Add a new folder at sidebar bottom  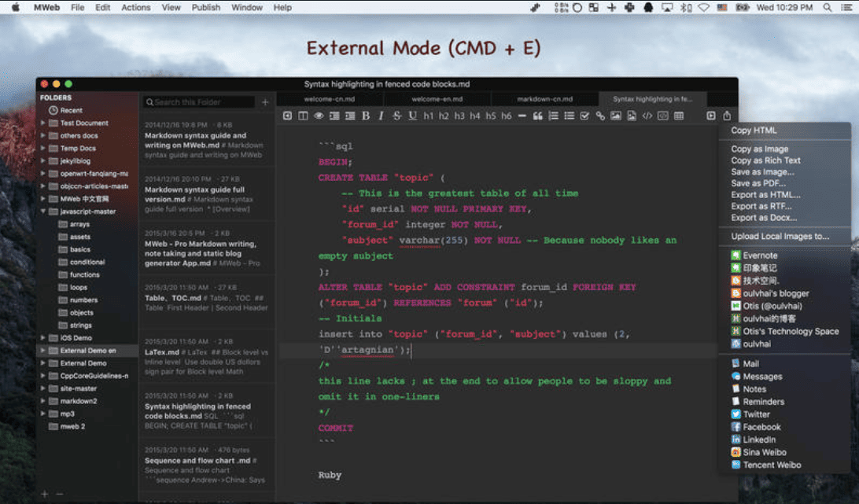point(44,494)
